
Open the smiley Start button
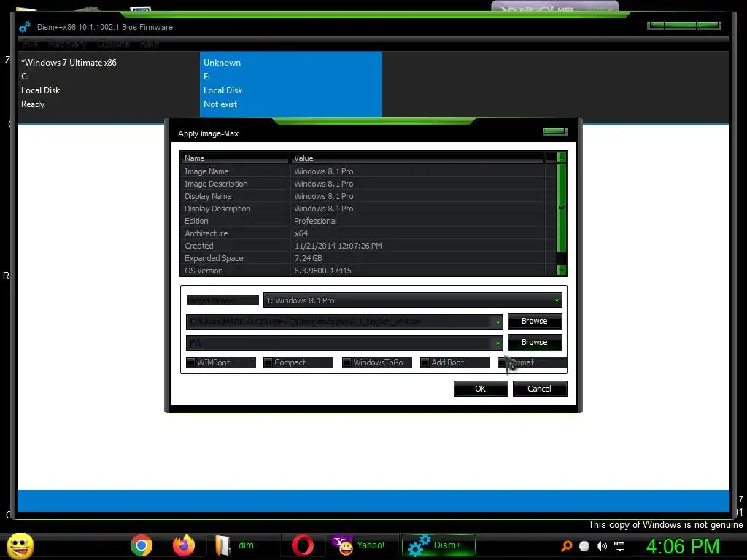[x=20, y=545]
